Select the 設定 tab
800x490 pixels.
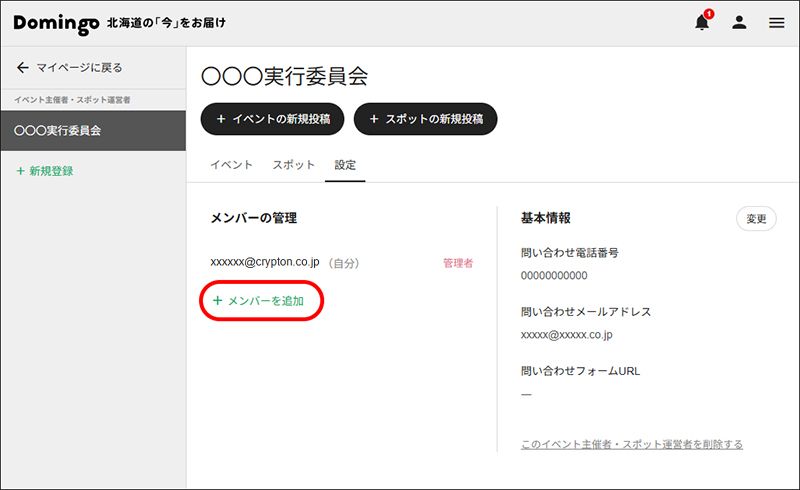pos(345,165)
